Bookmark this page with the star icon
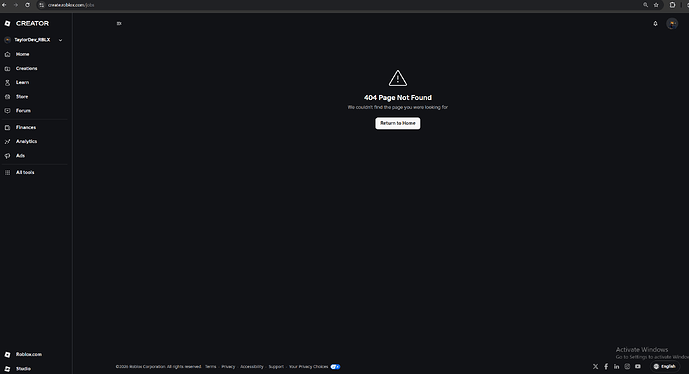 656,5
